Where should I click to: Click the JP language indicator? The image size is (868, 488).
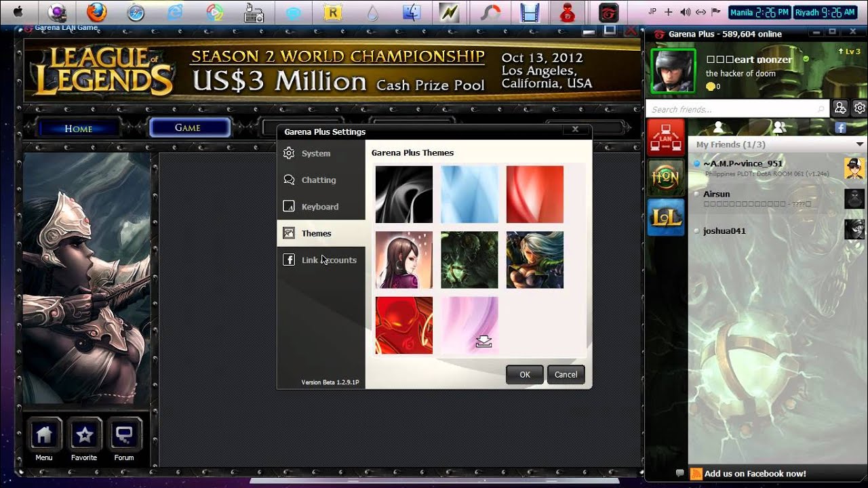coord(652,12)
